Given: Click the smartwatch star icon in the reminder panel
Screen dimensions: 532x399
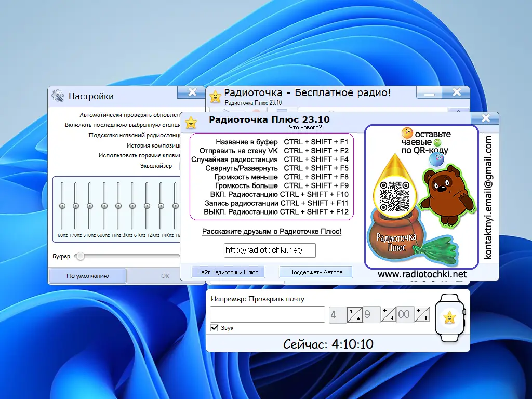Looking at the screenshot, I should [450, 317].
